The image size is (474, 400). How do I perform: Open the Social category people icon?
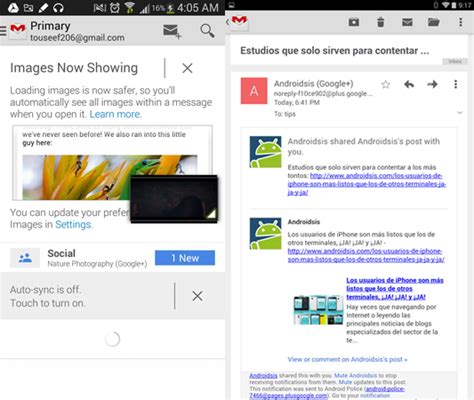click(x=25, y=258)
